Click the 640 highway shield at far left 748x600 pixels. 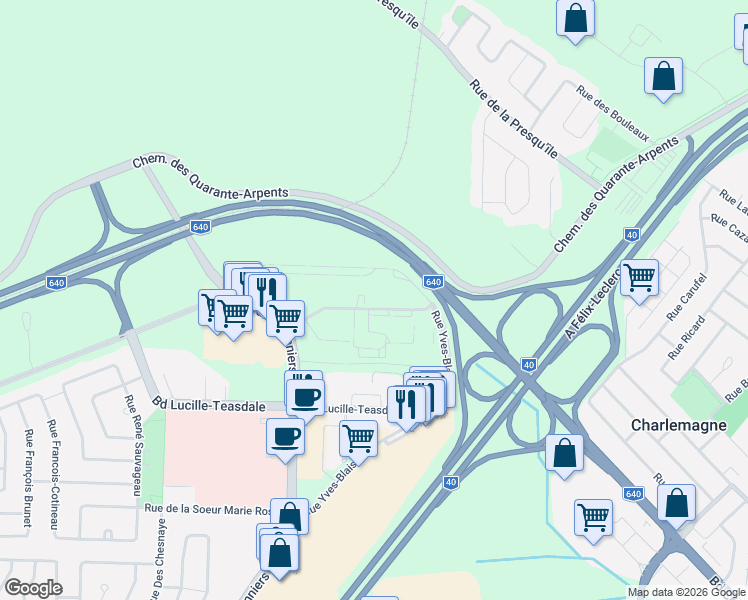[56, 283]
